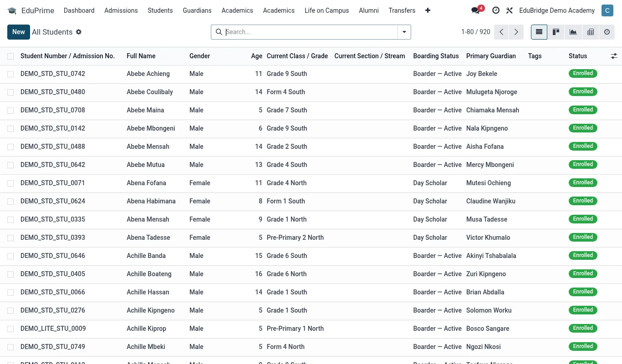Switch to list view

pos(539,32)
